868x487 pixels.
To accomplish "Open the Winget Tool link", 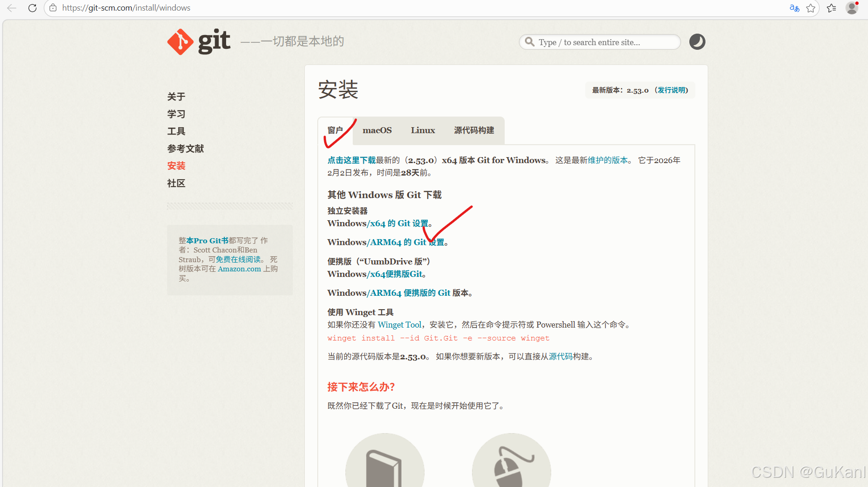I will pos(399,325).
